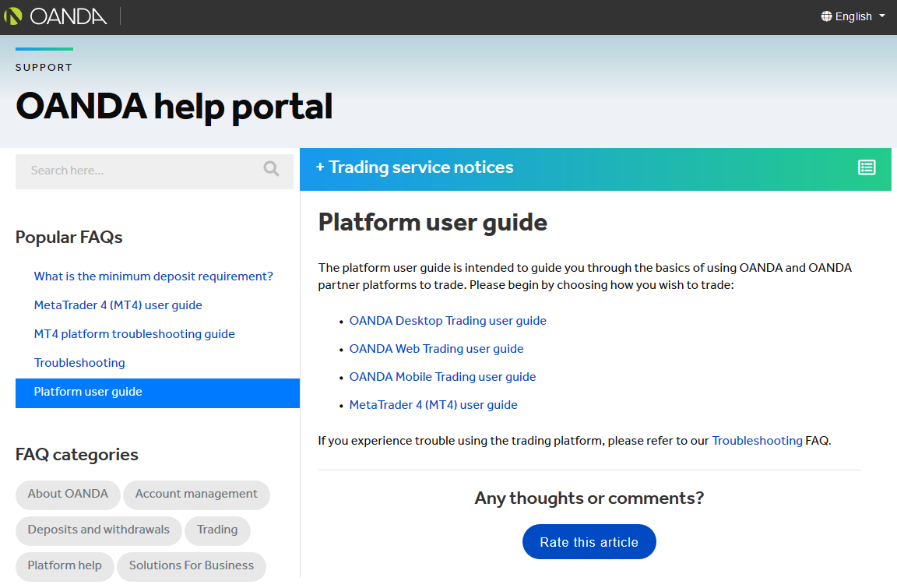Image resolution: width=897 pixels, height=588 pixels.
Task: Open the English language dropdown
Action: 853,16
